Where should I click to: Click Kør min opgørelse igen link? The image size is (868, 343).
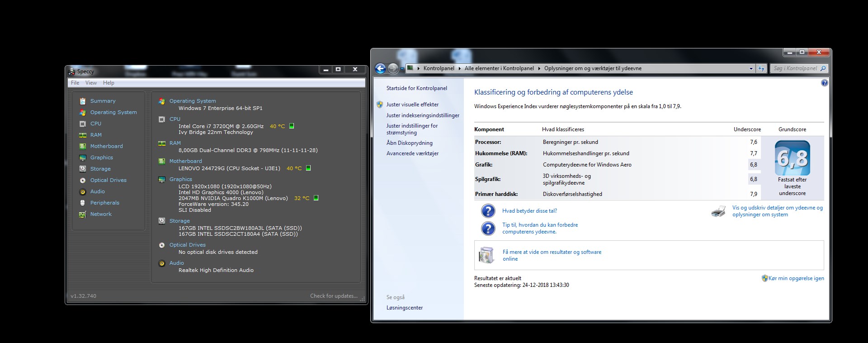point(796,278)
